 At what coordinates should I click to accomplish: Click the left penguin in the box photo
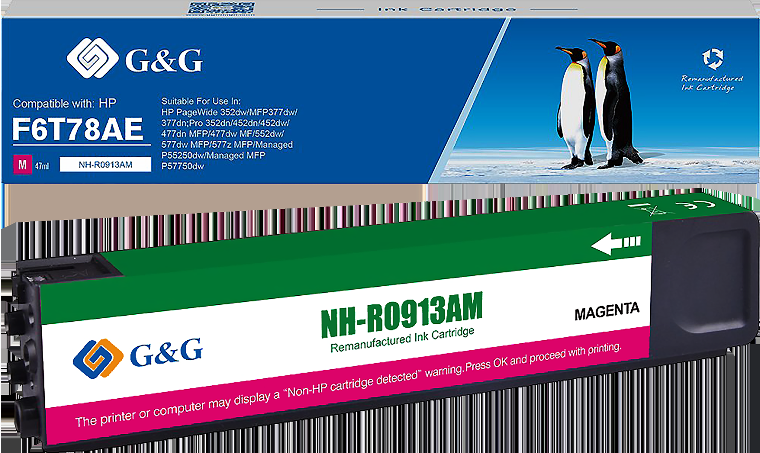(x=574, y=104)
